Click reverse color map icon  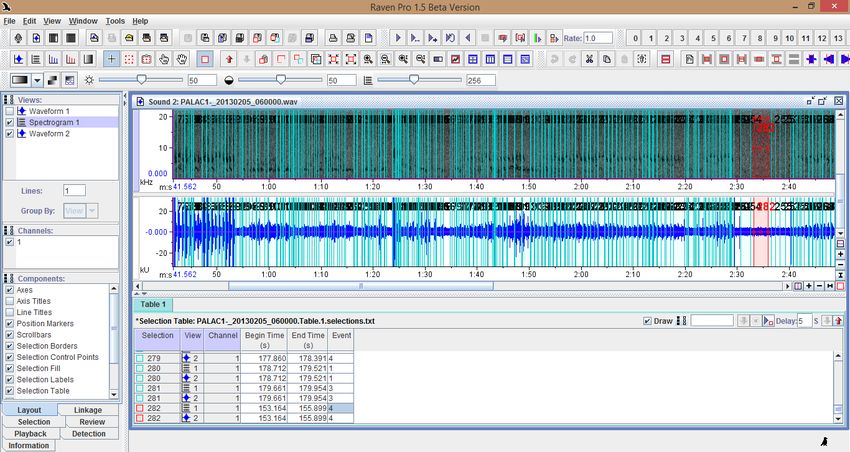click(52, 80)
